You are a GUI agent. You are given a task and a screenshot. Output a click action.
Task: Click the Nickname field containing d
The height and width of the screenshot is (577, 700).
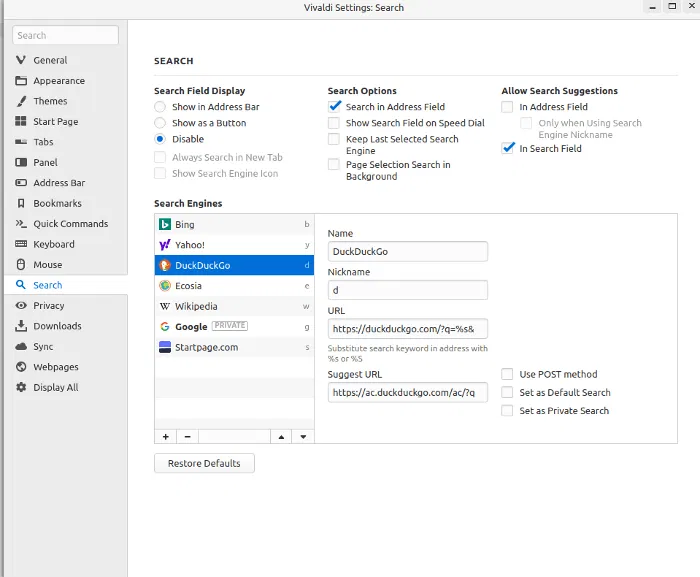(x=408, y=290)
